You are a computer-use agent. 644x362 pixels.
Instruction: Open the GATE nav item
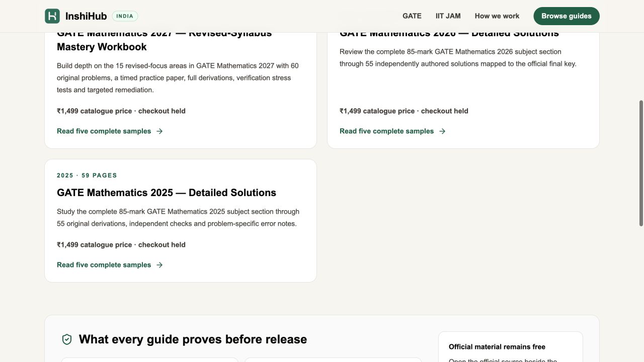(412, 16)
